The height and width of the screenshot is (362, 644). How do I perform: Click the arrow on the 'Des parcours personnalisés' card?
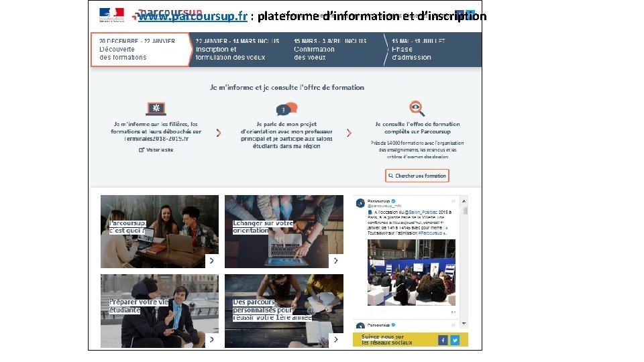[336, 339]
